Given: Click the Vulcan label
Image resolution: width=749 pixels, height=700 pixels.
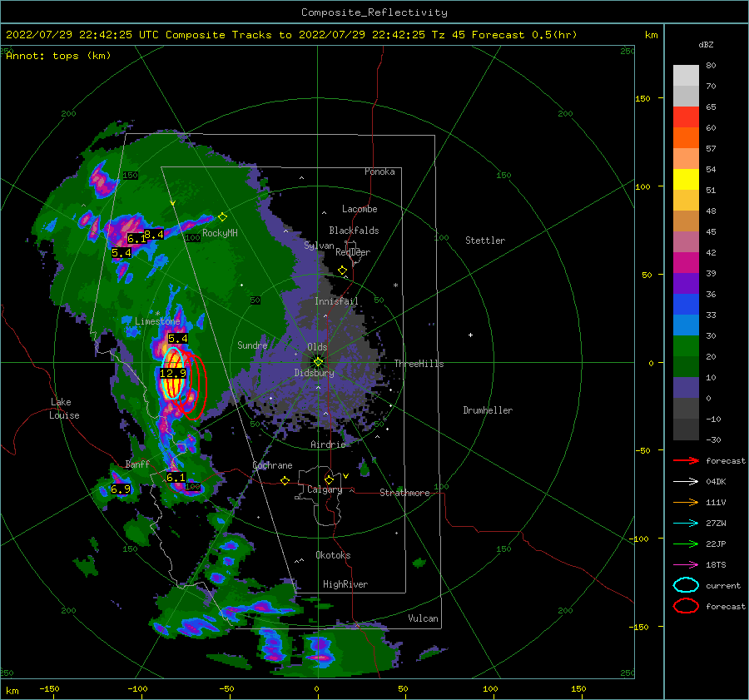Looking at the screenshot, I should (423, 618).
